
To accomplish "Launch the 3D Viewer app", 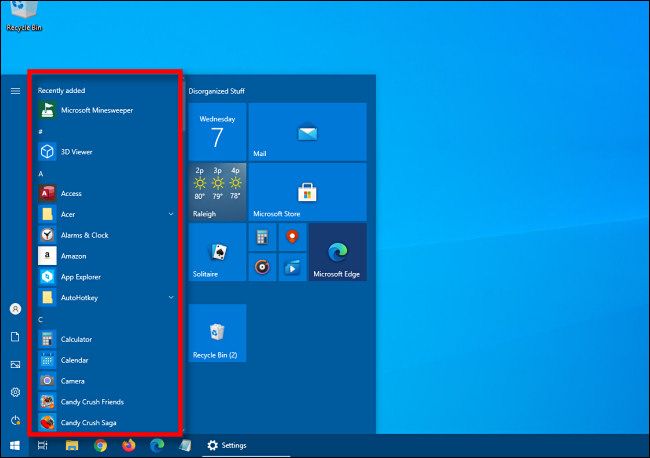I will click(x=106, y=152).
